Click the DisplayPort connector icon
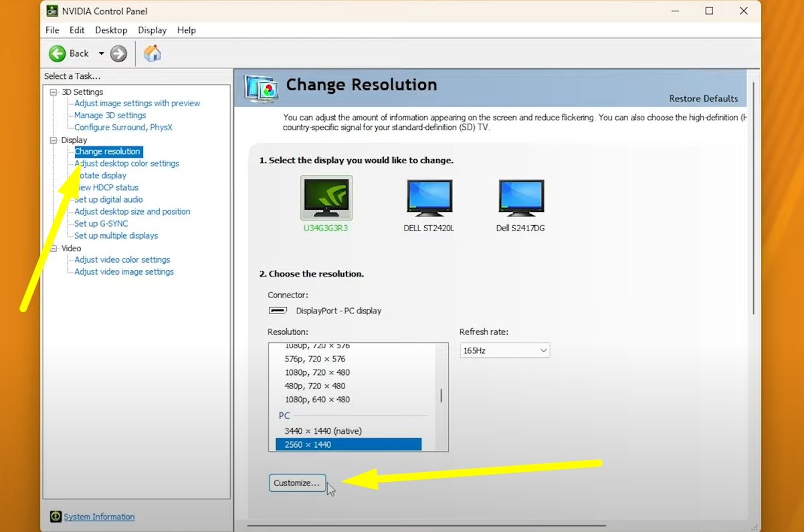Viewport: 804px width, 532px height. pyautogui.click(x=278, y=311)
